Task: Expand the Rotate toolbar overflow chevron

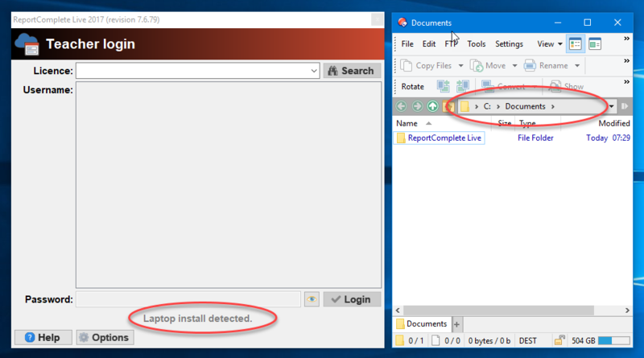Action: tap(627, 82)
